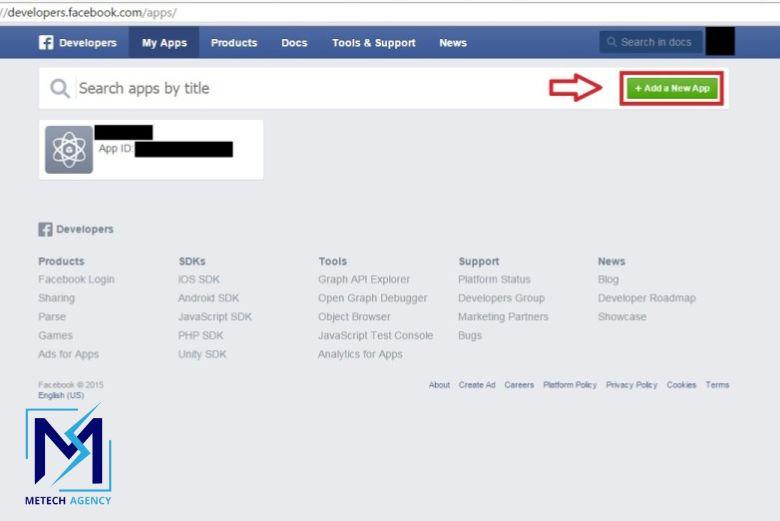Screen dimensions: 780x521
Task: Click the "Tools" footer column heading
Action: click(333, 261)
